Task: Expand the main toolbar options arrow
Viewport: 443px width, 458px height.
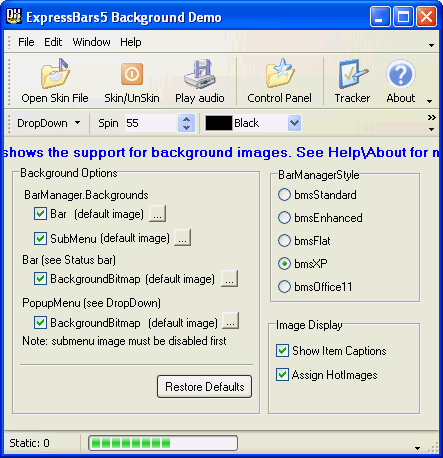Action: 430,101
